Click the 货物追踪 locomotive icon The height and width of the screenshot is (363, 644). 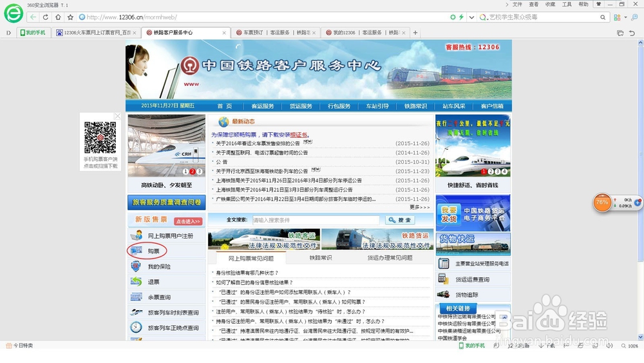443,295
